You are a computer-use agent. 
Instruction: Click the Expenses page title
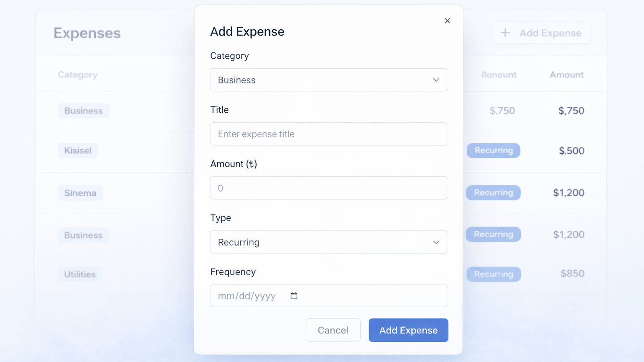(87, 33)
